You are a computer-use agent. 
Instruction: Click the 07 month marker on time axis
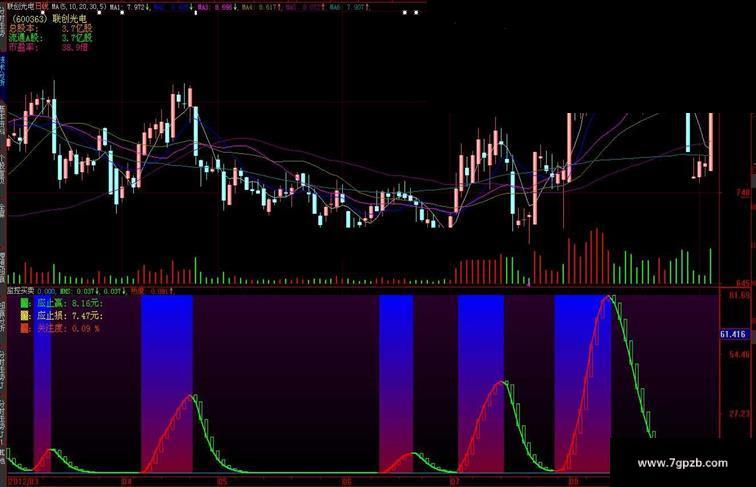[454, 481]
